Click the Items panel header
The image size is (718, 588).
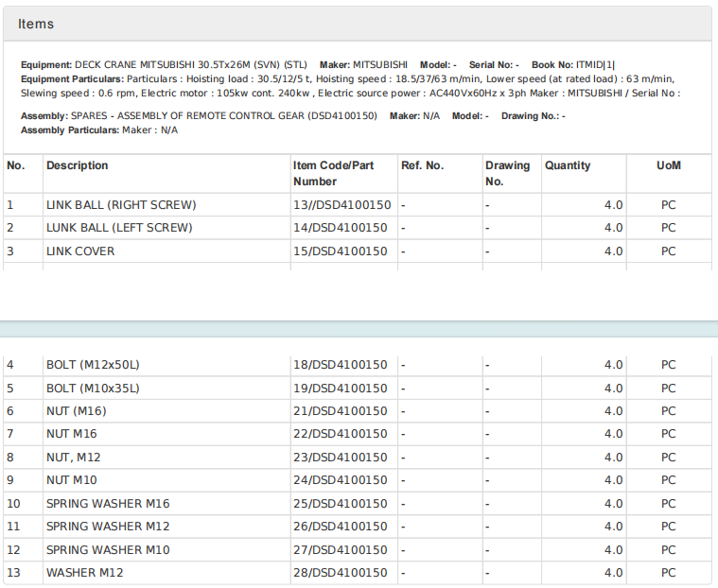click(36, 24)
